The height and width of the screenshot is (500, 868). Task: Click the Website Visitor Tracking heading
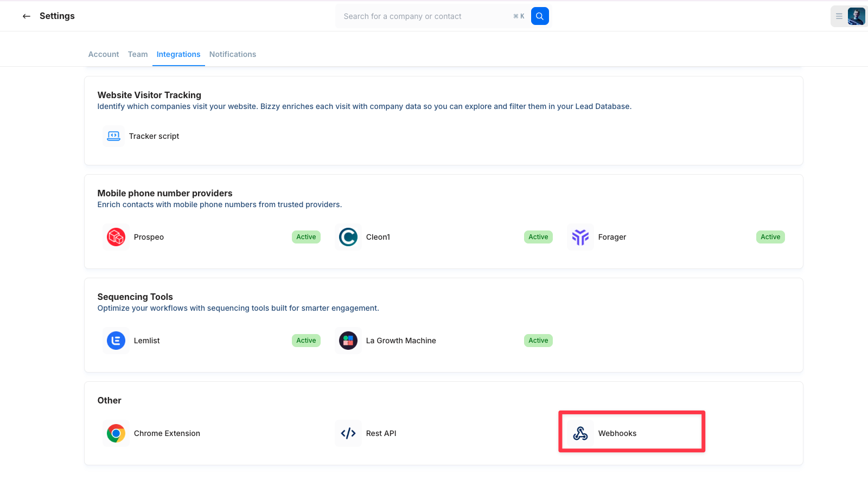click(149, 95)
